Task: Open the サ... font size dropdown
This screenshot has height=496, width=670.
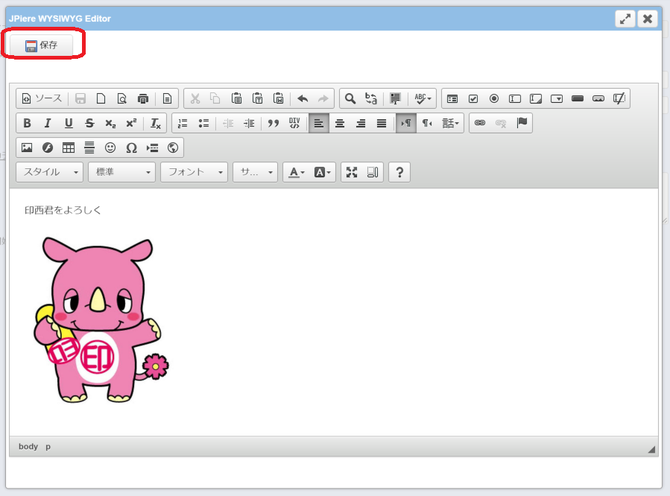Action: pyautogui.click(x=255, y=172)
